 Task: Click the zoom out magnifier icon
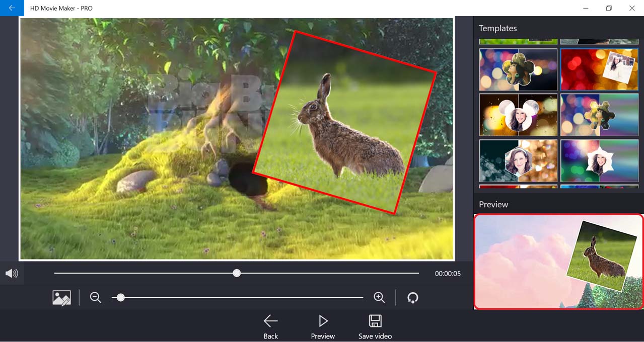tap(96, 298)
